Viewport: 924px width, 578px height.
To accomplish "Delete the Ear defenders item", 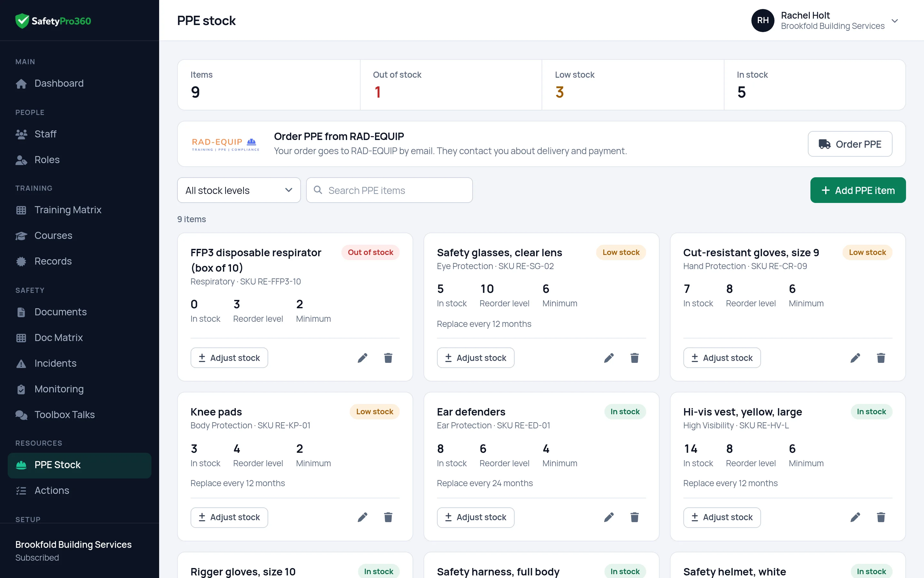I will point(634,517).
